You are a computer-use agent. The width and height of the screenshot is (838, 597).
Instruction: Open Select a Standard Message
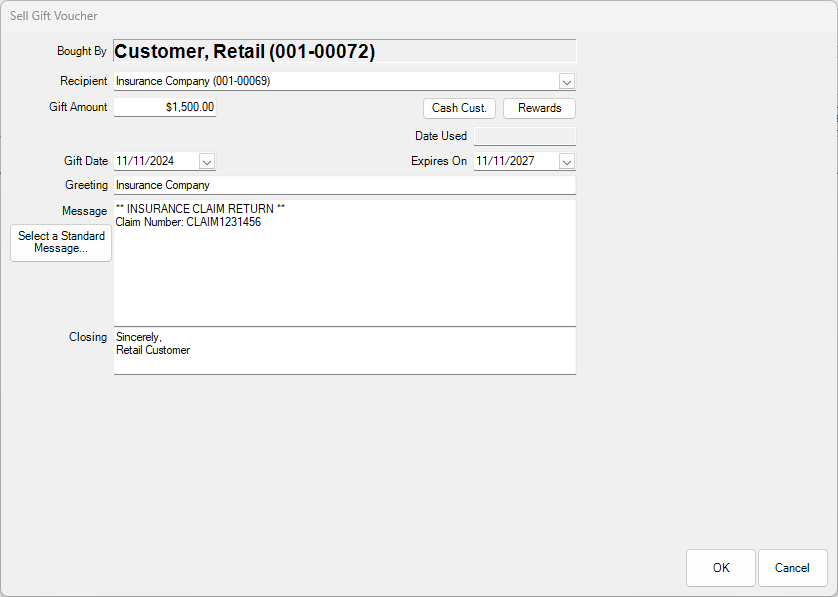pos(61,243)
